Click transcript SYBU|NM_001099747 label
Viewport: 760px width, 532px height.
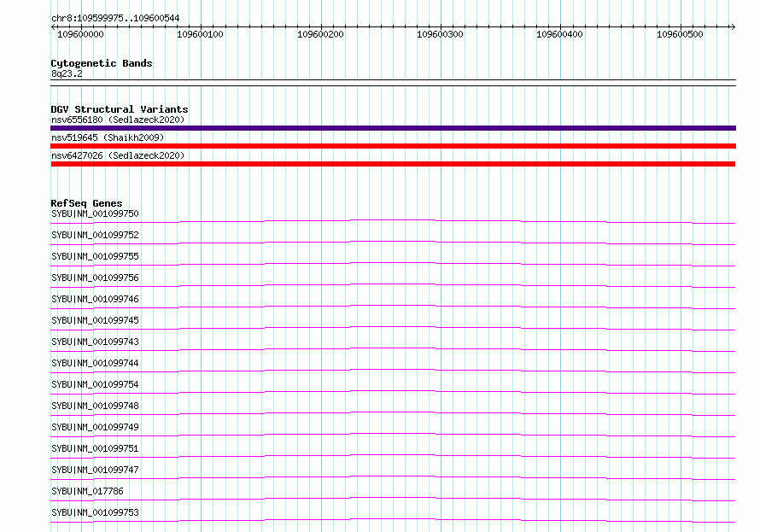point(95,470)
